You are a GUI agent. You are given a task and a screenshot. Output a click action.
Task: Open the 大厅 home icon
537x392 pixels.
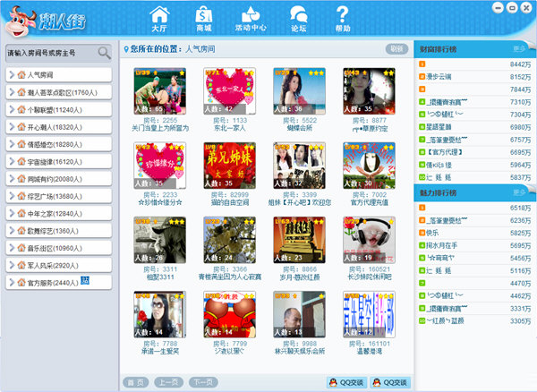(x=159, y=18)
